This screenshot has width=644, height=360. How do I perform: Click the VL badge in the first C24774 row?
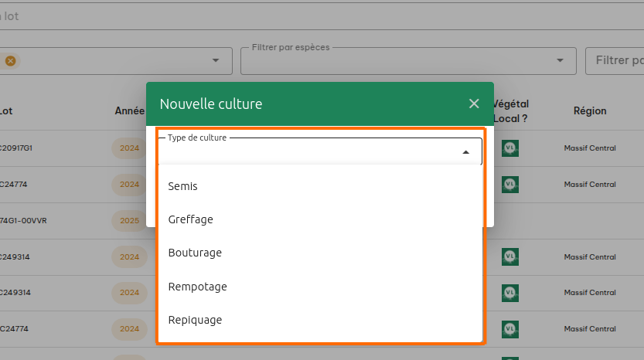coord(509,184)
